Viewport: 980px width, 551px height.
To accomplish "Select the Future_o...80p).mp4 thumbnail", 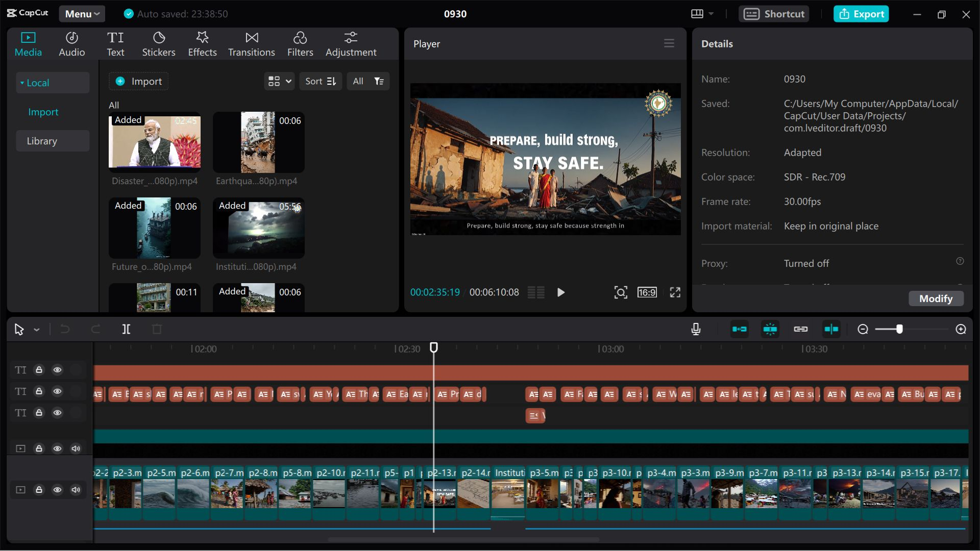I will pos(154,228).
